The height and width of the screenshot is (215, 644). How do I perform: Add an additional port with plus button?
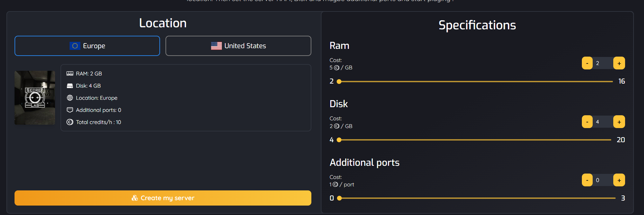click(x=619, y=180)
